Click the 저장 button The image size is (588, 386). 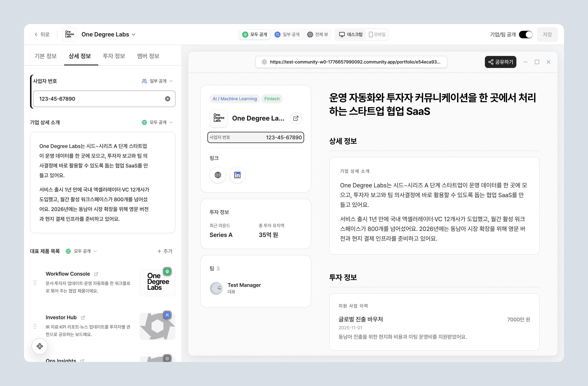pyautogui.click(x=547, y=34)
